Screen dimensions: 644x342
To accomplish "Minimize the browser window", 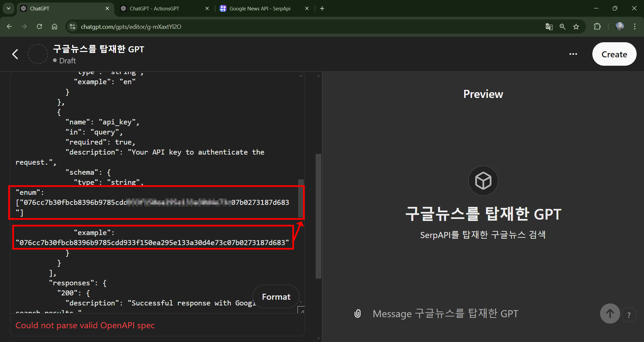I will tap(596, 8).
